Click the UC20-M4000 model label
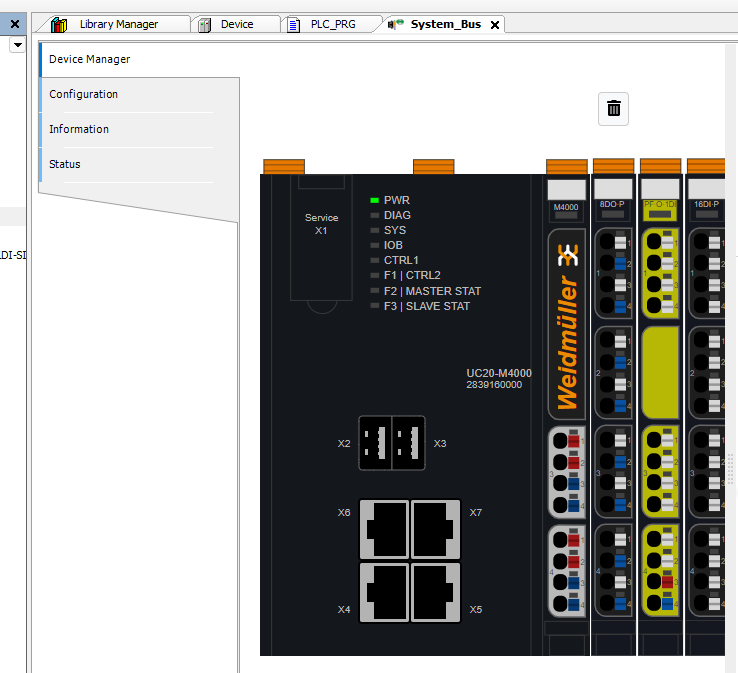738x673 pixels. click(499, 373)
